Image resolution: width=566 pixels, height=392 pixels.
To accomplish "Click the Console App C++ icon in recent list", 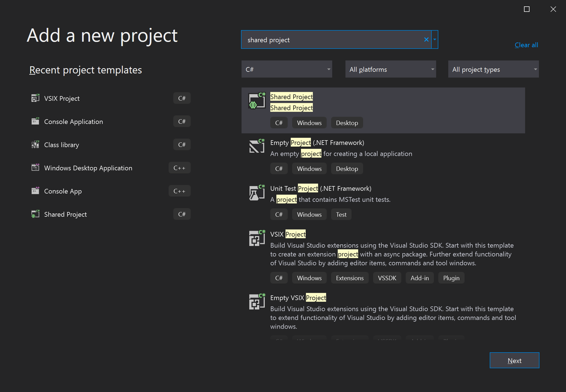I will (35, 191).
